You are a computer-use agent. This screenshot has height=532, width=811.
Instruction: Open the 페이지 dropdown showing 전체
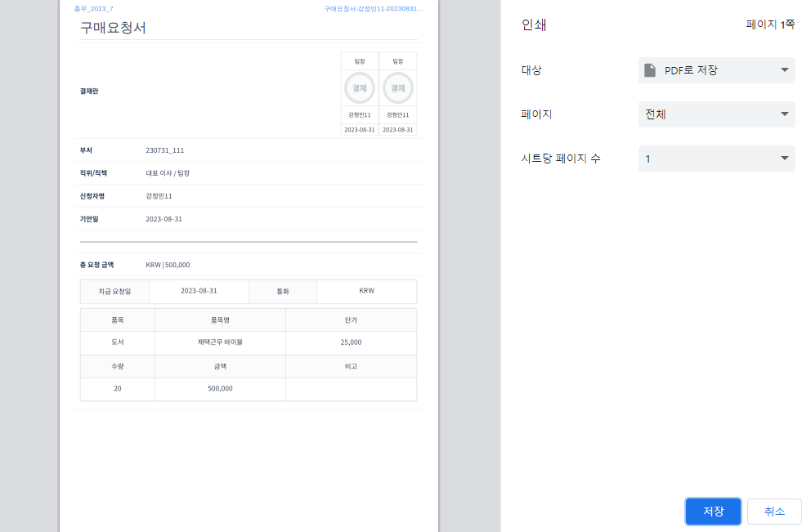[x=716, y=114]
